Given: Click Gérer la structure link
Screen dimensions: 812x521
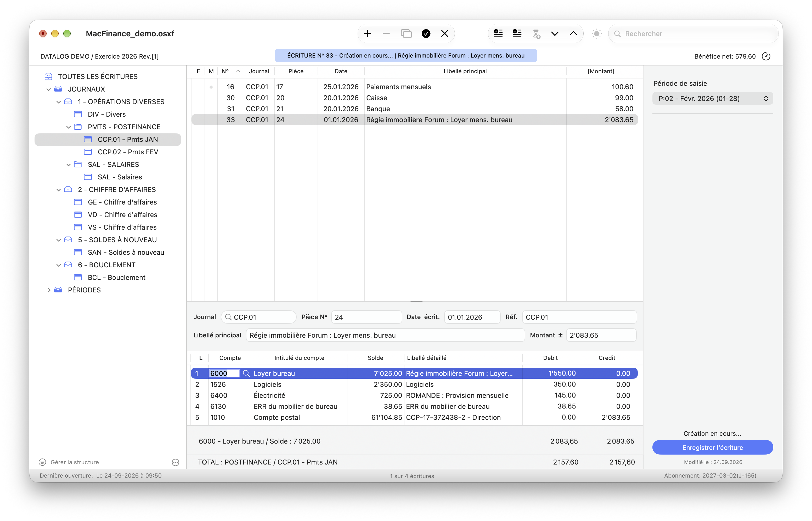Looking at the screenshot, I should coord(75,462).
